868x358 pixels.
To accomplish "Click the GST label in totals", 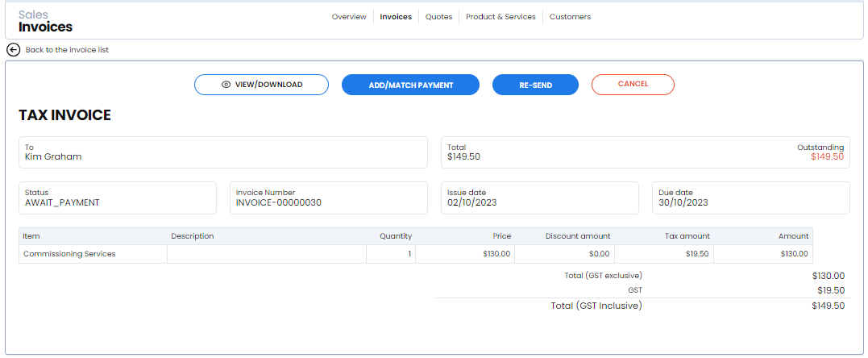I will click(x=635, y=290).
